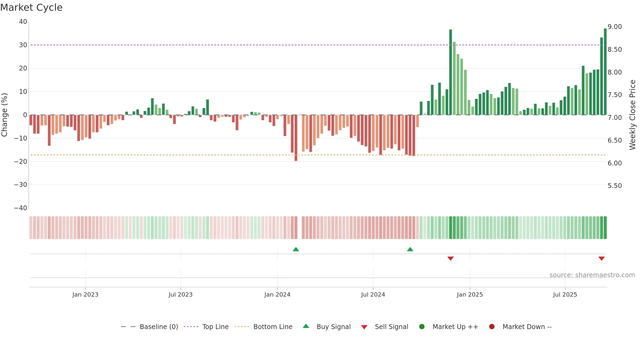Click the last green bar at the chart's right edge

tap(605, 72)
